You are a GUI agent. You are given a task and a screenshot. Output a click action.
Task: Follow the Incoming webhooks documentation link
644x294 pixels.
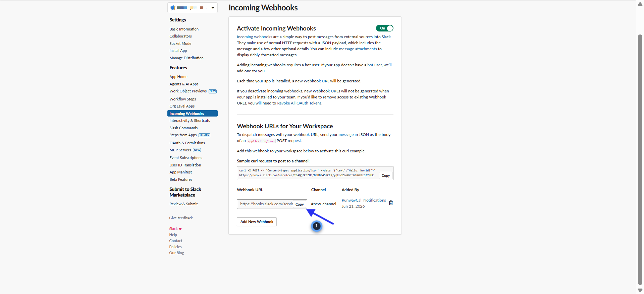254,37
